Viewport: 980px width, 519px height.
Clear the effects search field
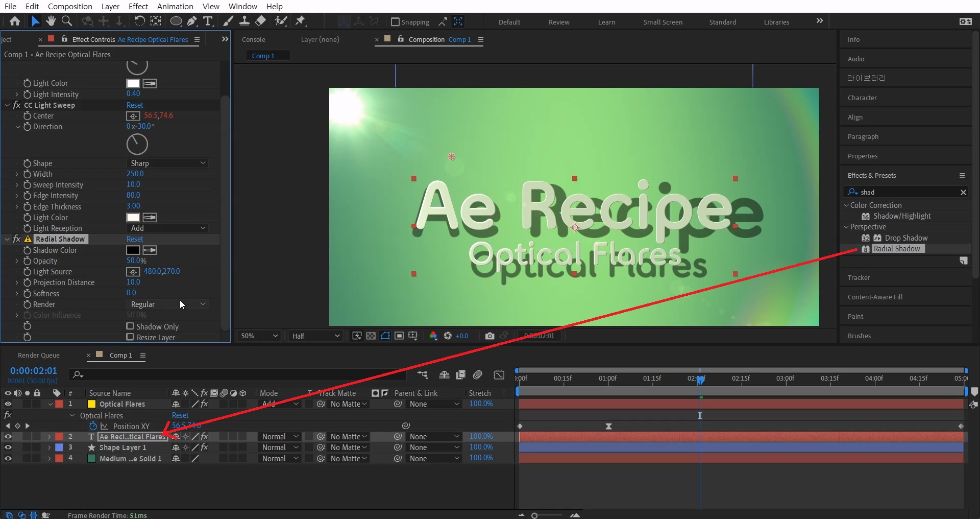click(963, 192)
